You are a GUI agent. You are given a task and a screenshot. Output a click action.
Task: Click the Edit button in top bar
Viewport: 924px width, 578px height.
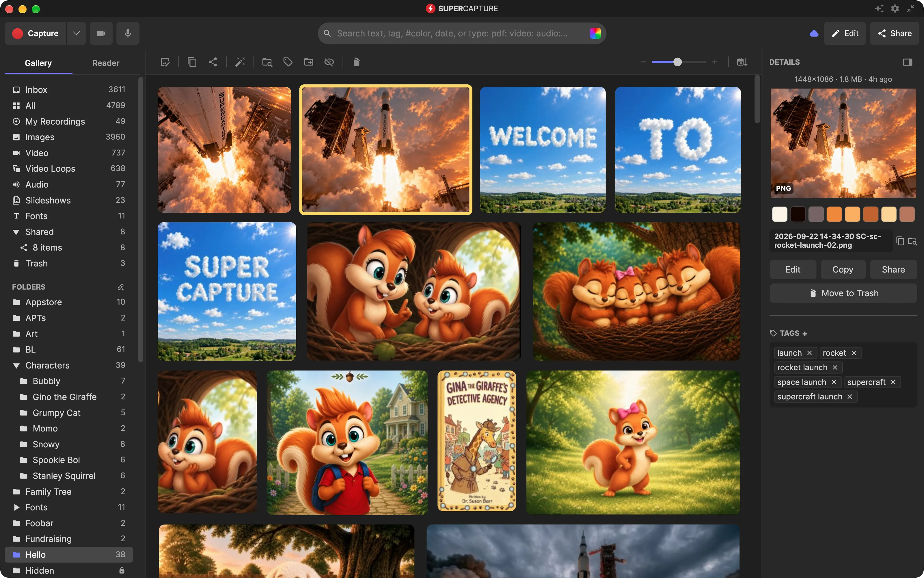click(x=845, y=33)
